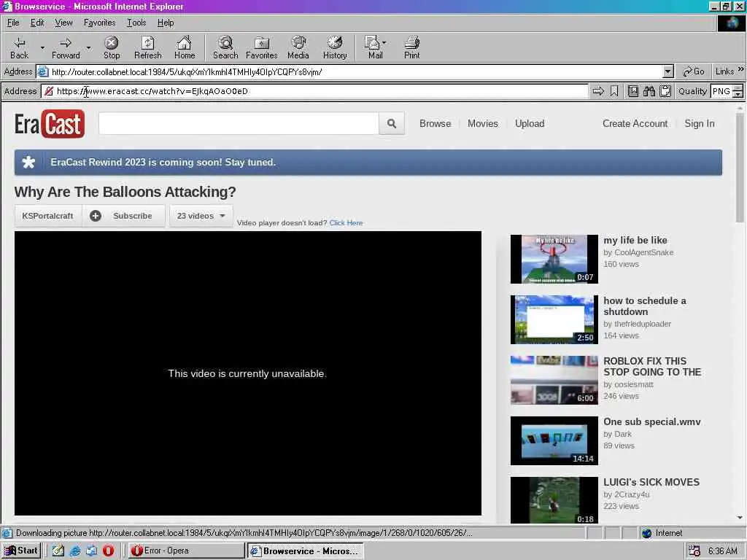Click the Movies link
This screenshot has height=560, width=747.
[483, 123]
